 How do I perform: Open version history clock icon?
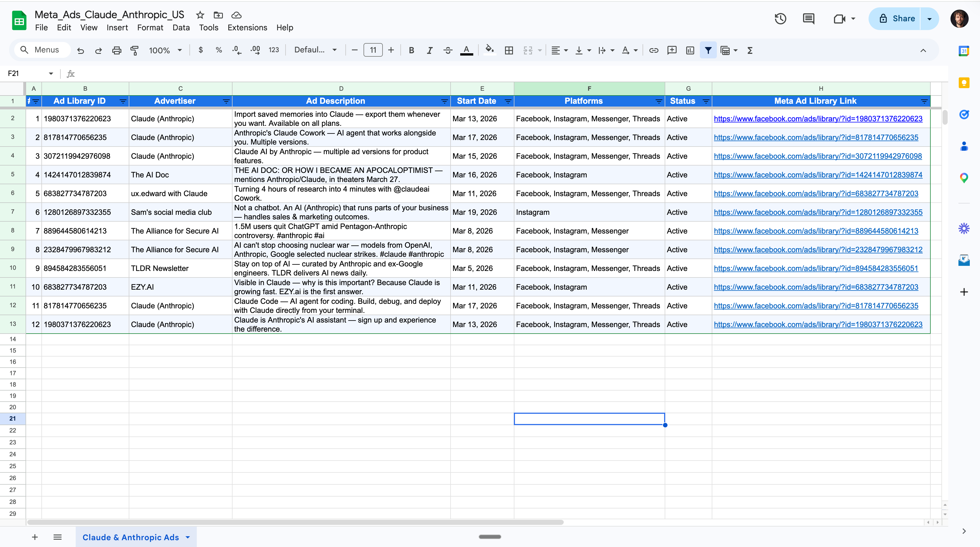pos(780,19)
